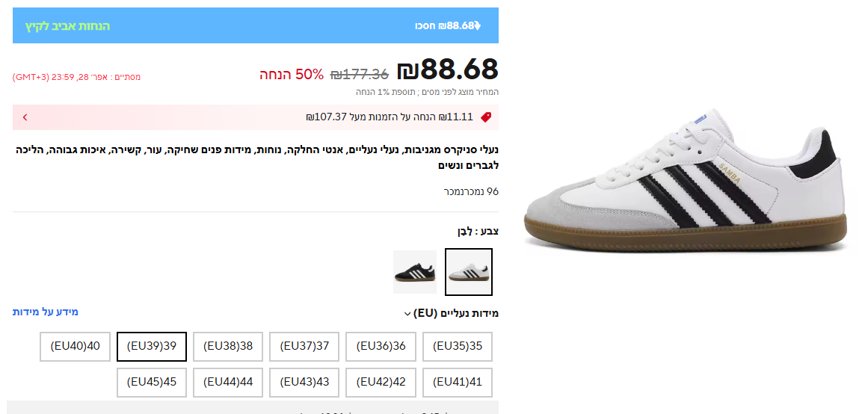This screenshot has width=868, height=414.
Task: Pick shoe size EU37
Action: (304, 347)
